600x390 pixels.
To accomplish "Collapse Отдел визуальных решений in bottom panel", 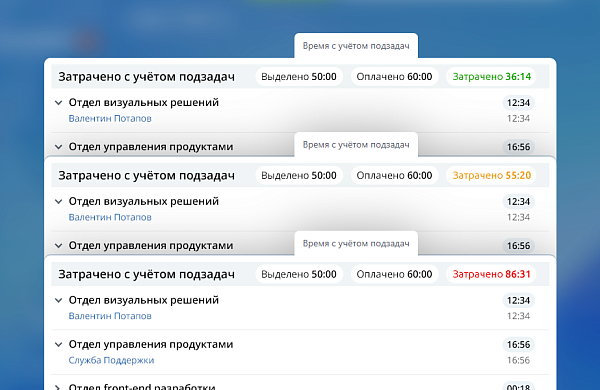I will (x=59, y=300).
